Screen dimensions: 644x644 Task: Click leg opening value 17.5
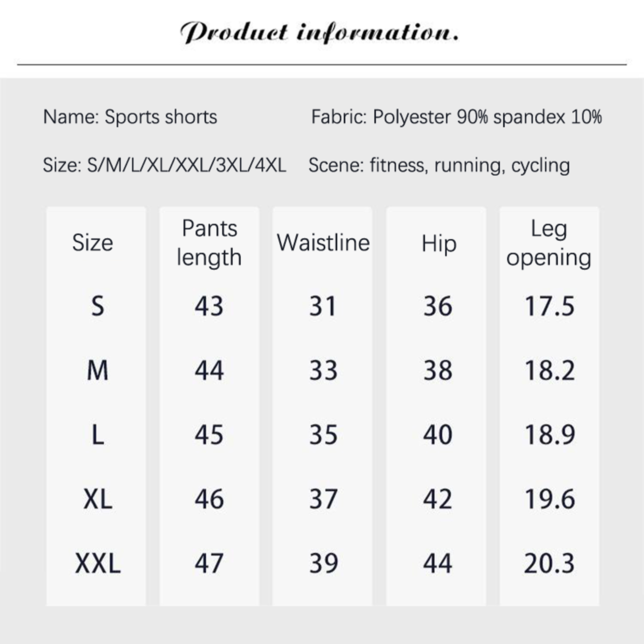549,306
